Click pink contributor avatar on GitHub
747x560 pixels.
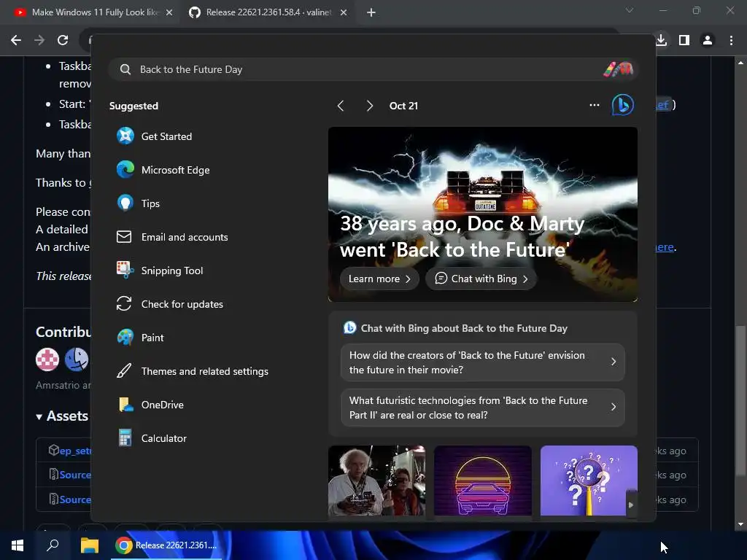pyautogui.click(x=47, y=359)
